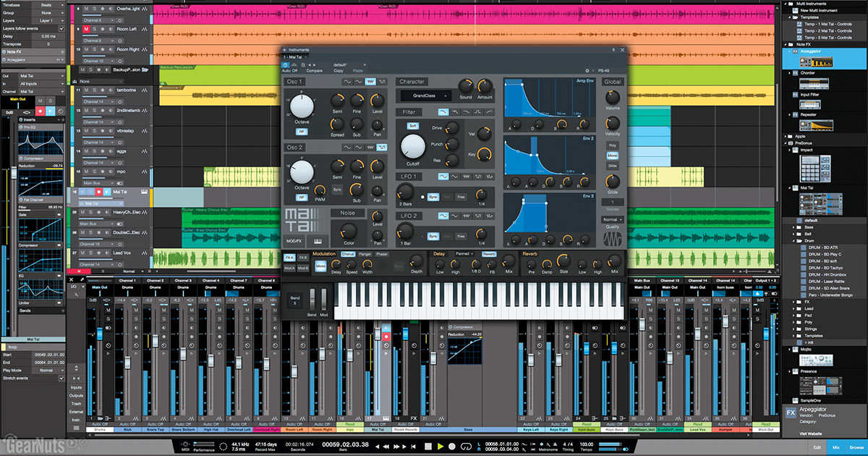This screenshot has width=868, height=456.
Task: Click the Stop button in the transport
Action: (x=427, y=446)
